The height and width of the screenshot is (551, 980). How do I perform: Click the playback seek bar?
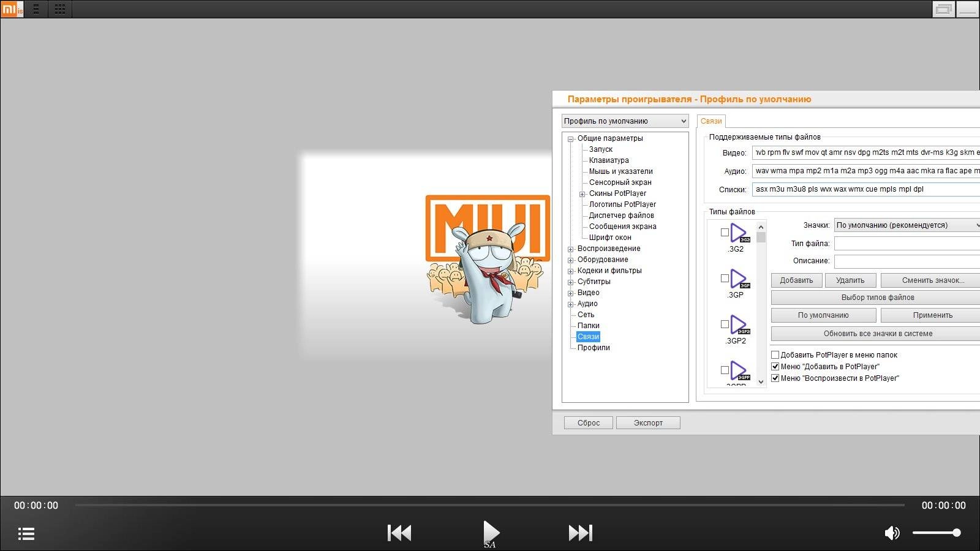click(x=490, y=505)
